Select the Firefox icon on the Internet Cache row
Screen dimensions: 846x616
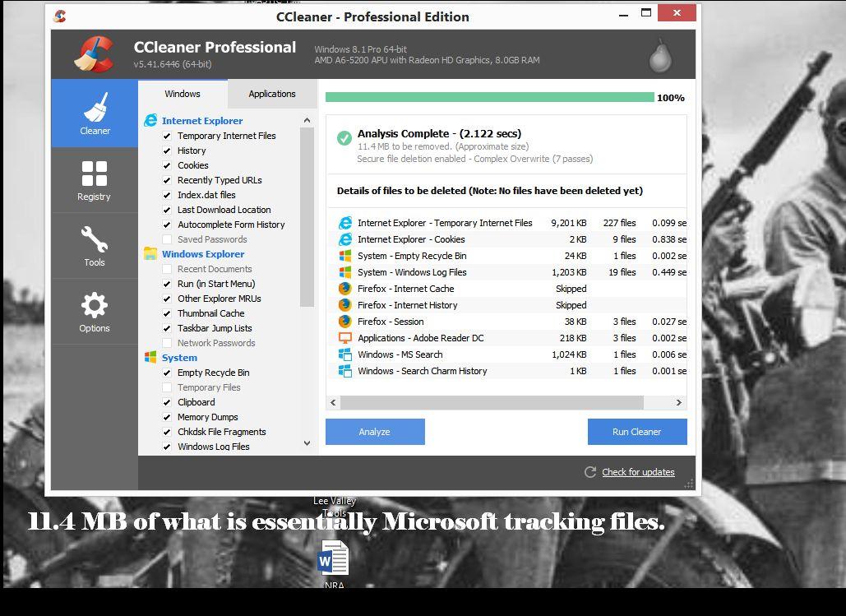(346, 289)
